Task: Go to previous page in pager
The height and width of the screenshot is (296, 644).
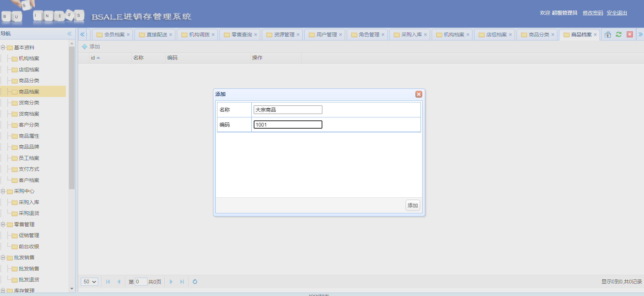Action: click(x=119, y=282)
